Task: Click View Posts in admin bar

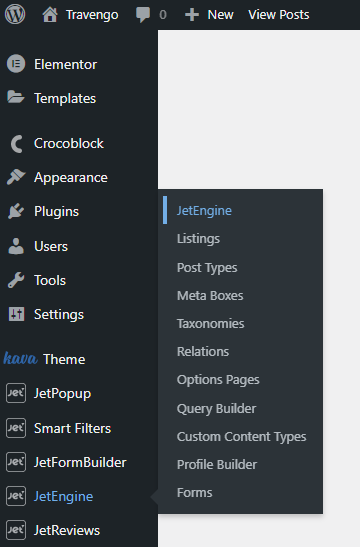Action: 279,15
